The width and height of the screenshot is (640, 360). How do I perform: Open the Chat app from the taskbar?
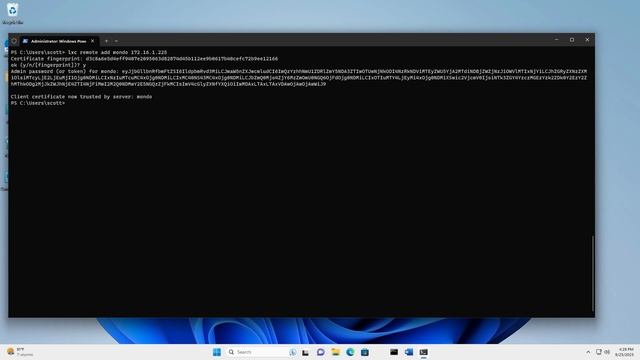click(x=320, y=352)
